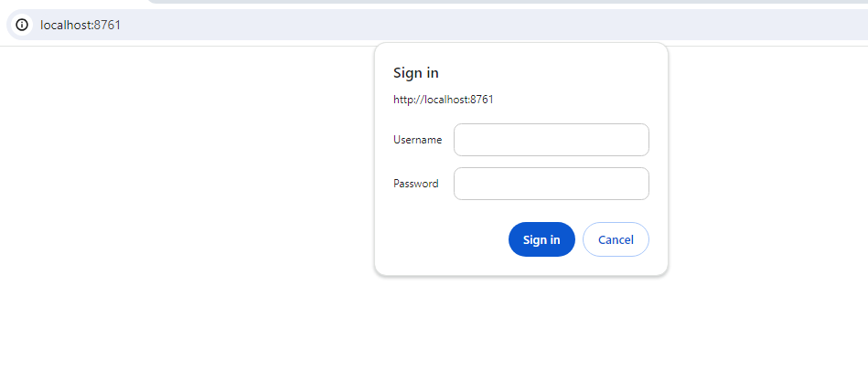Click blank page area below the dialog
The height and width of the screenshot is (381, 868).
(x=521, y=329)
